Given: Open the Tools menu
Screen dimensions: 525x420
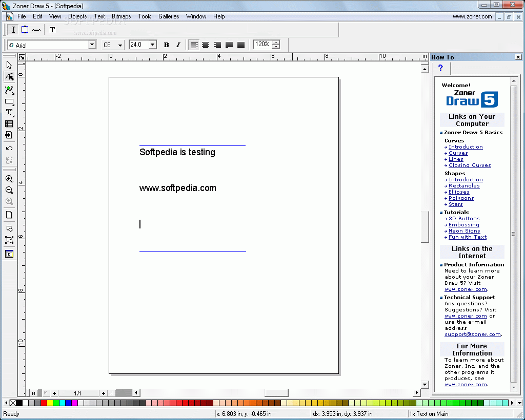Looking at the screenshot, I should tap(145, 16).
